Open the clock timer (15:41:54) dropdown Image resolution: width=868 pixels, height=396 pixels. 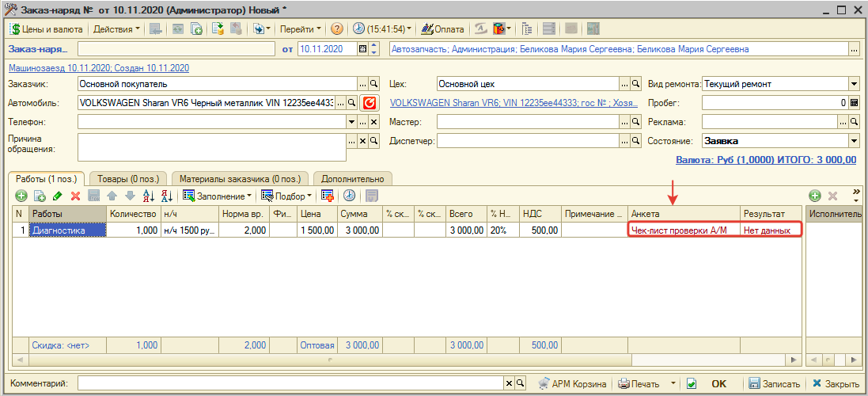(x=383, y=29)
